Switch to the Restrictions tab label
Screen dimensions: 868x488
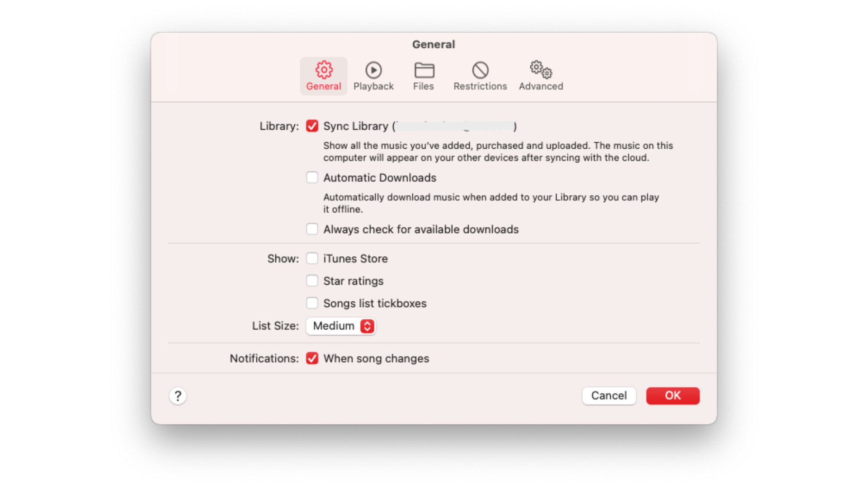tap(480, 86)
